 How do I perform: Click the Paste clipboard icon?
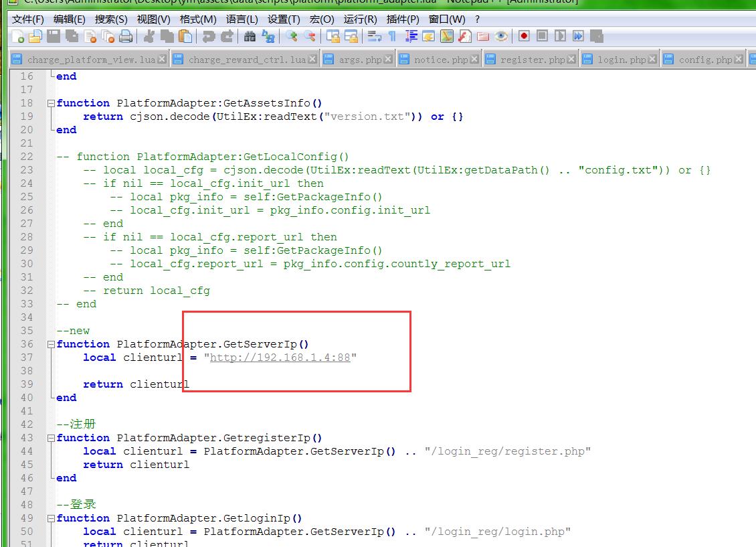(185, 36)
